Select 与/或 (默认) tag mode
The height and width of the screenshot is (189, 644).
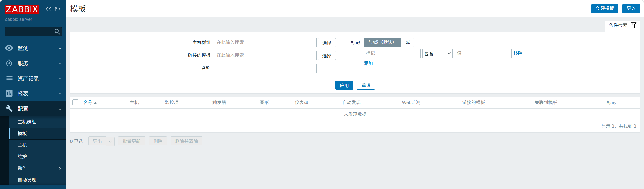tap(382, 42)
